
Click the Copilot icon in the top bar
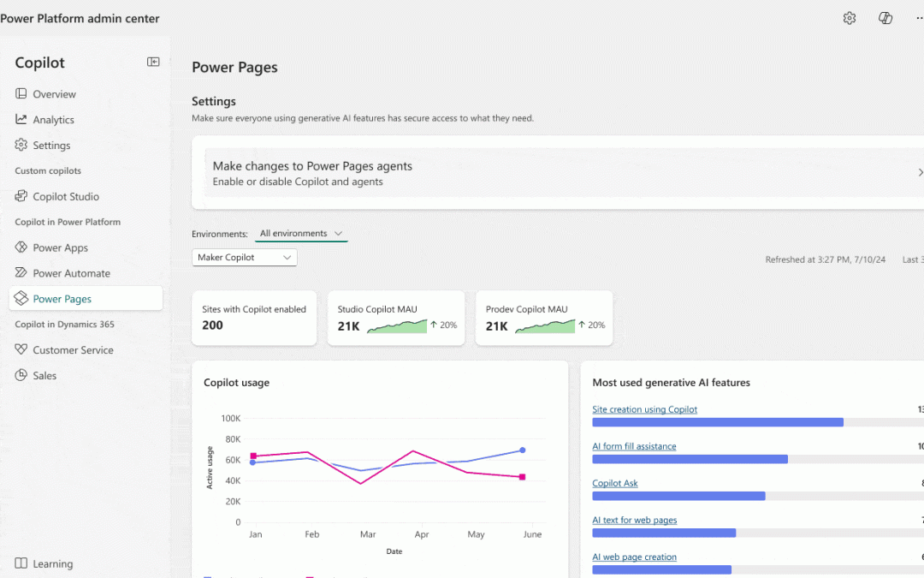(885, 17)
